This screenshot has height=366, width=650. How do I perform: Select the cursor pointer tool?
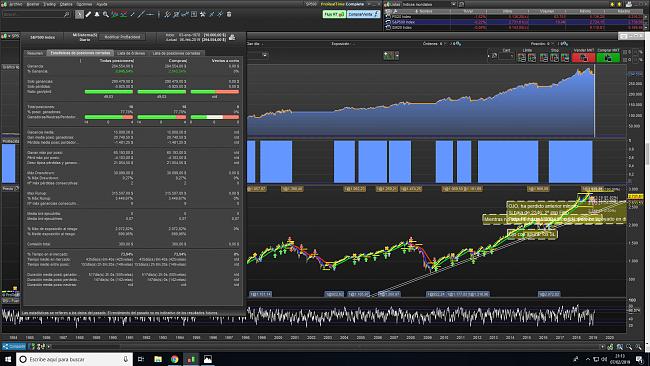coord(79,15)
